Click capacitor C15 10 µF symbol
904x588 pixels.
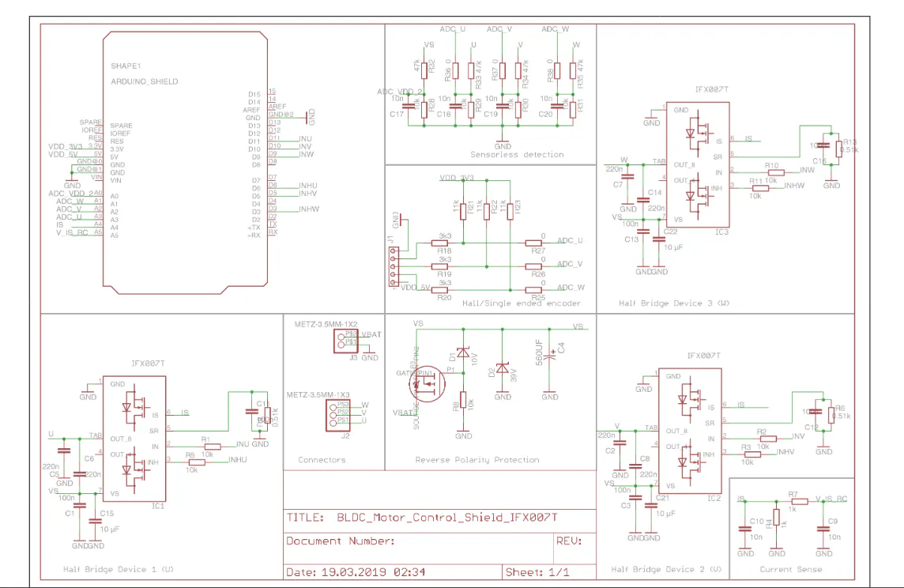(95, 521)
